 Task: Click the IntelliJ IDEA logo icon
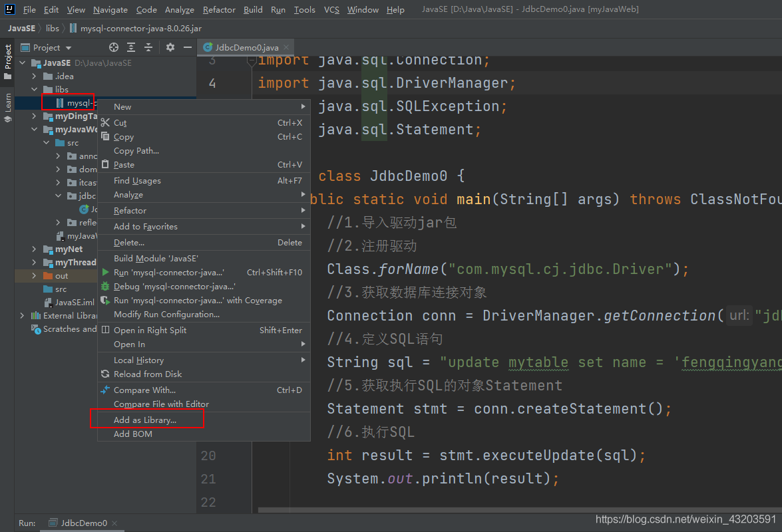point(9,9)
